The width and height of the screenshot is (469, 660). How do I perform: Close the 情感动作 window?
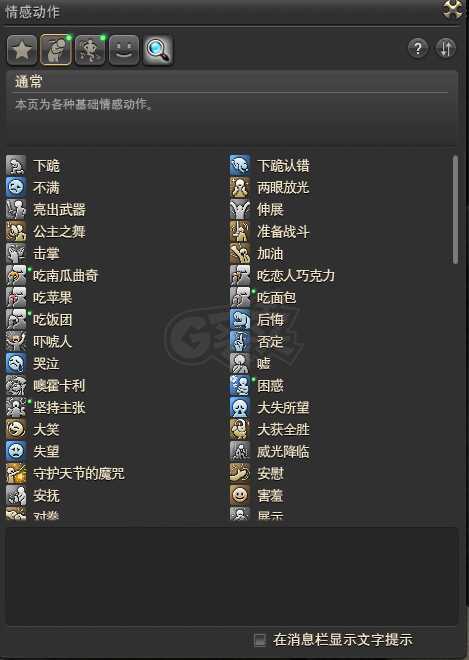453,8
